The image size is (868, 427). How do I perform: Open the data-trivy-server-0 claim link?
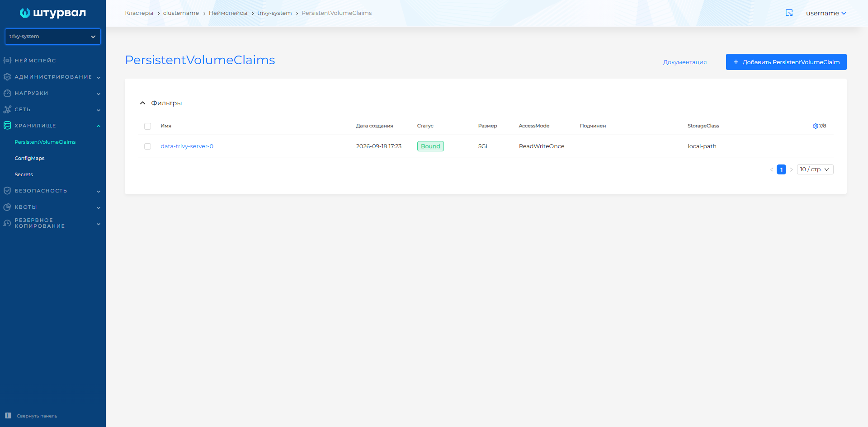point(187,146)
